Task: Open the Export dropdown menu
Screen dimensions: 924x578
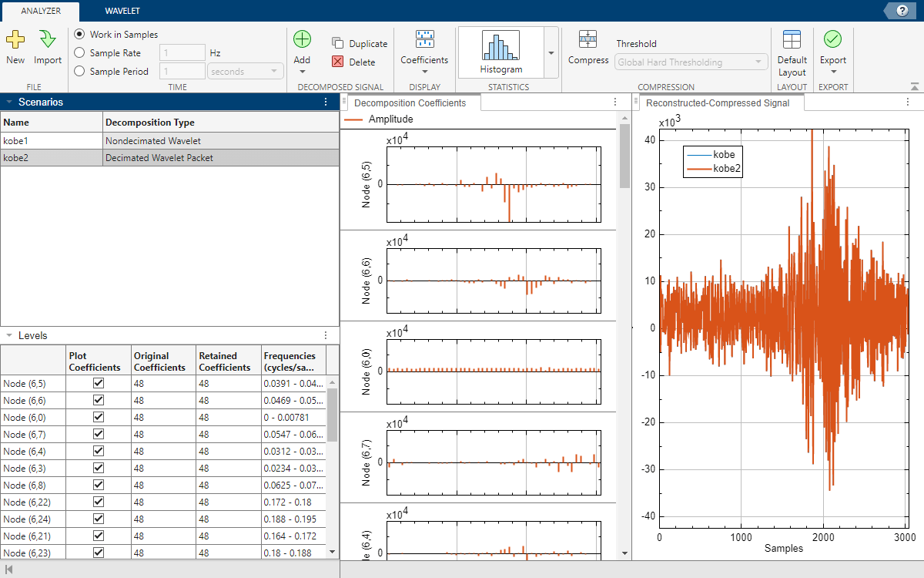Action: click(832, 72)
